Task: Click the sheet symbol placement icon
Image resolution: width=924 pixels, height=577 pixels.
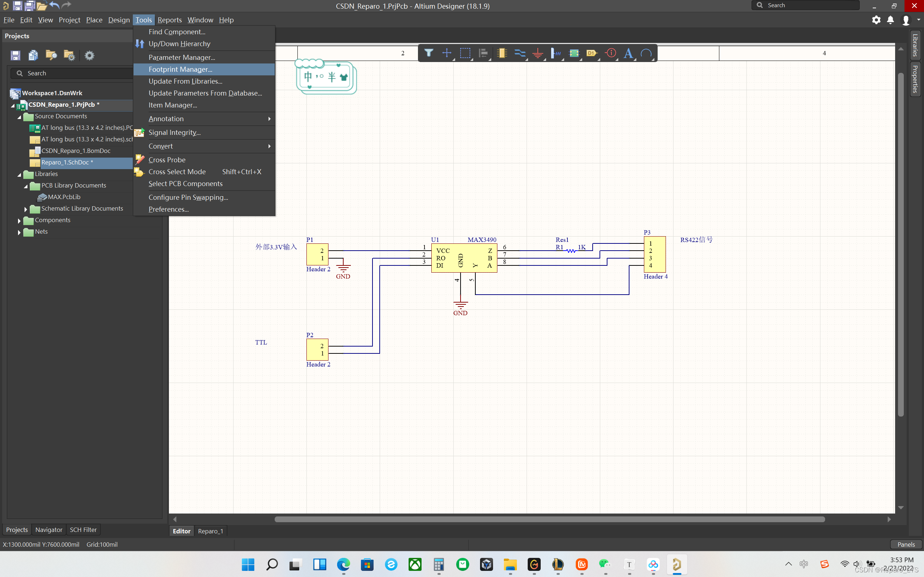Action: 574,53
